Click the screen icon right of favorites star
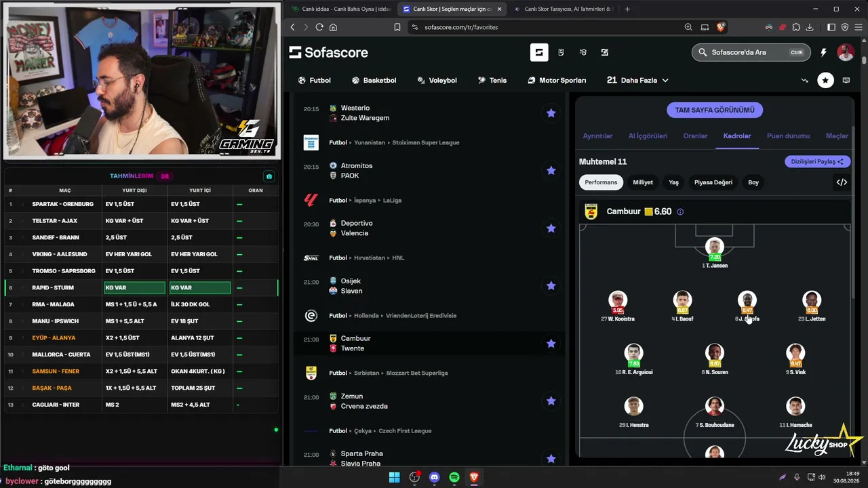 (846, 80)
